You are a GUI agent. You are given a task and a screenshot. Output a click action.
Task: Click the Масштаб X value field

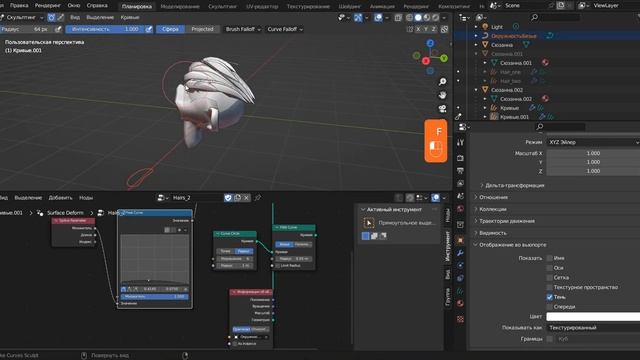593,153
